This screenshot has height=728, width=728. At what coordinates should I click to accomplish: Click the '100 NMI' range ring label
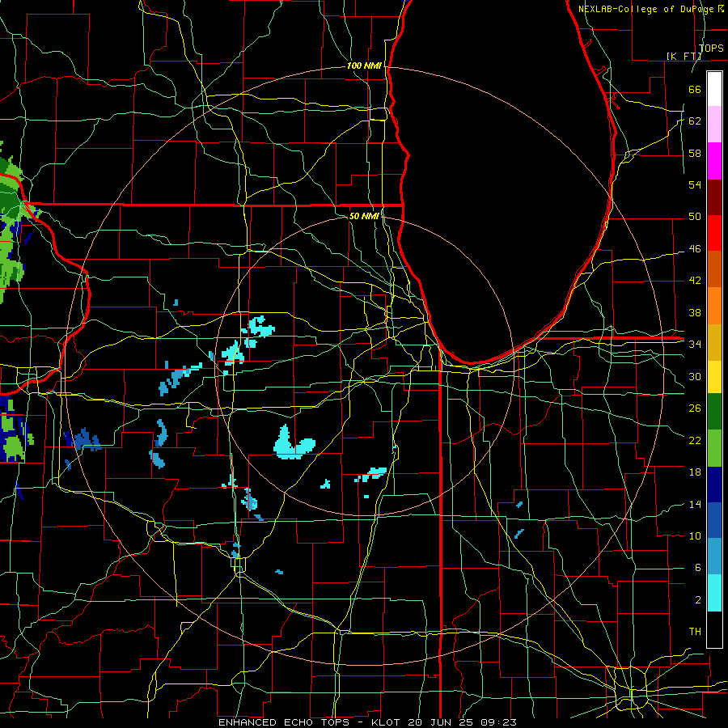[x=364, y=66]
